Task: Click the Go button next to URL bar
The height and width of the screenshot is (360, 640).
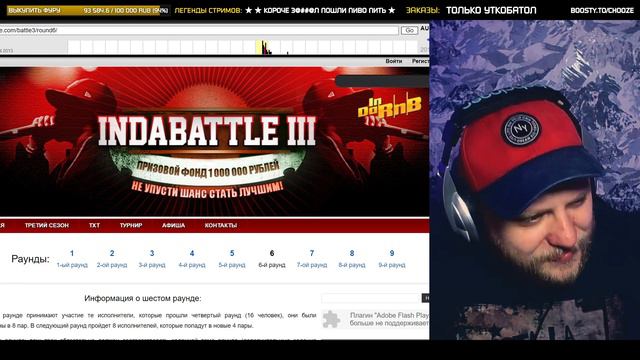Action: (409, 31)
